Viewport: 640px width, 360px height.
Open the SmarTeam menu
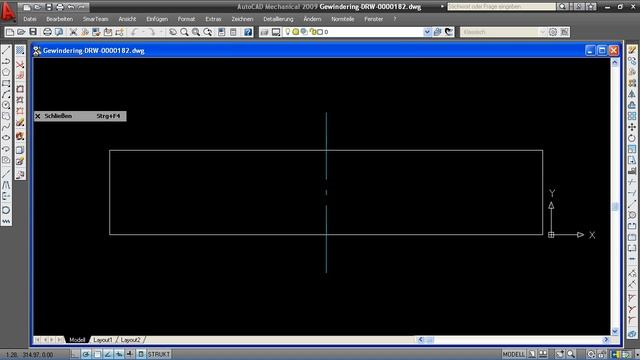[96, 19]
